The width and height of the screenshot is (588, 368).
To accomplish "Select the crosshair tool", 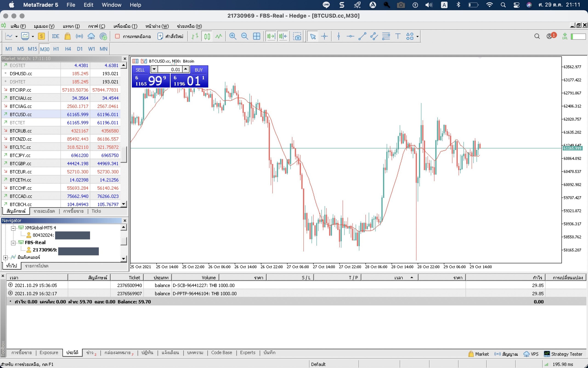I will pyautogui.click(x=324, y=37).
